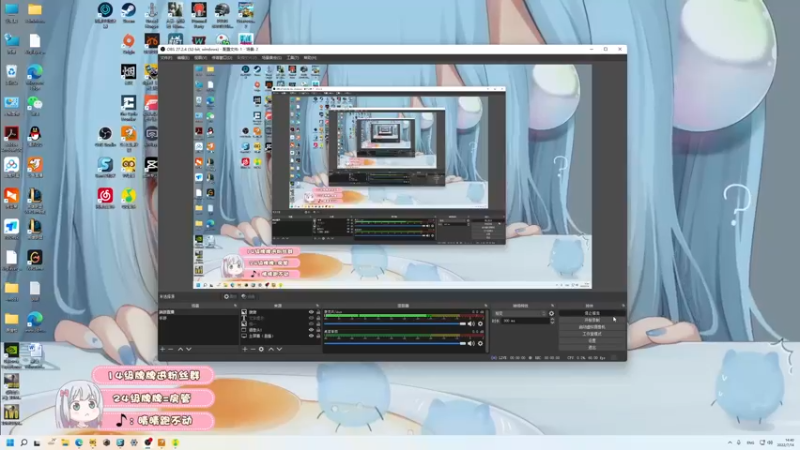The width and height of the screenshot is (800, 450).
Task: Adjust the 麦克风/Aux volume slider
Action: click(395, 324)
